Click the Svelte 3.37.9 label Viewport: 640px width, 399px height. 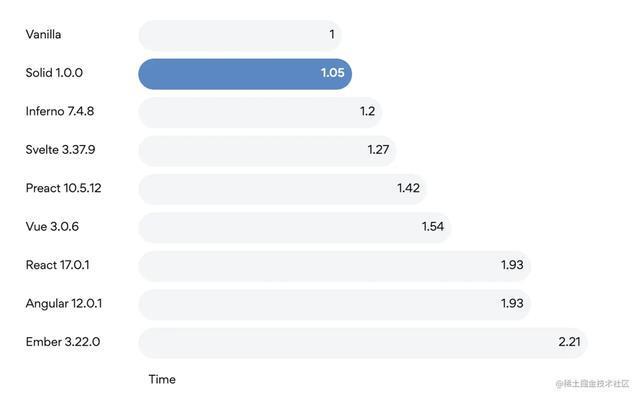(x=60, y=150)
